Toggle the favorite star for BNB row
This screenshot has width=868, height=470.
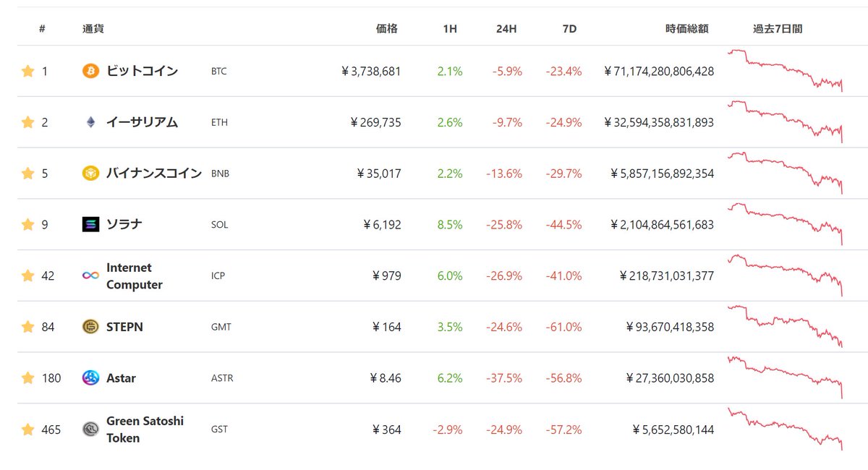click(27, 174)
